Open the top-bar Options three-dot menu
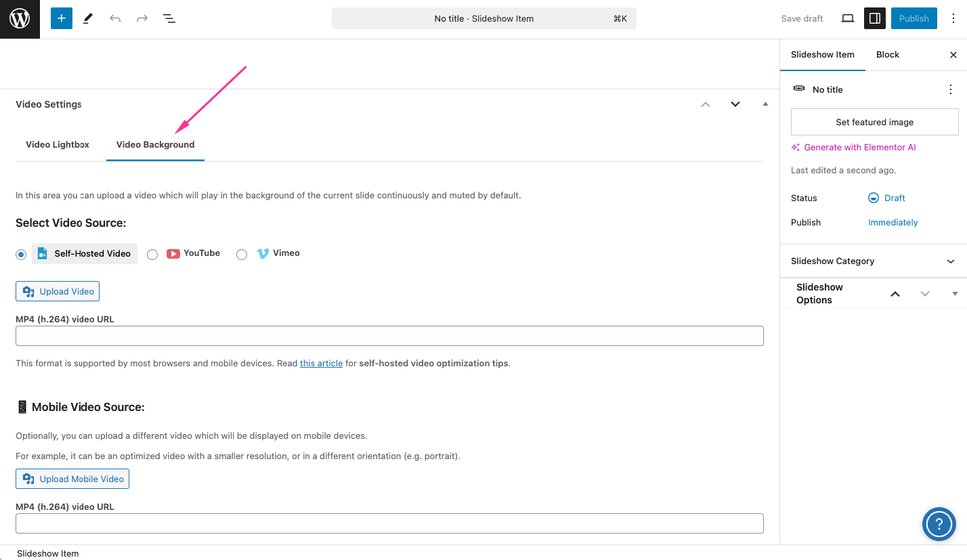Image resolution: width=967 pixels, height=560 pixels. [953, 18]
